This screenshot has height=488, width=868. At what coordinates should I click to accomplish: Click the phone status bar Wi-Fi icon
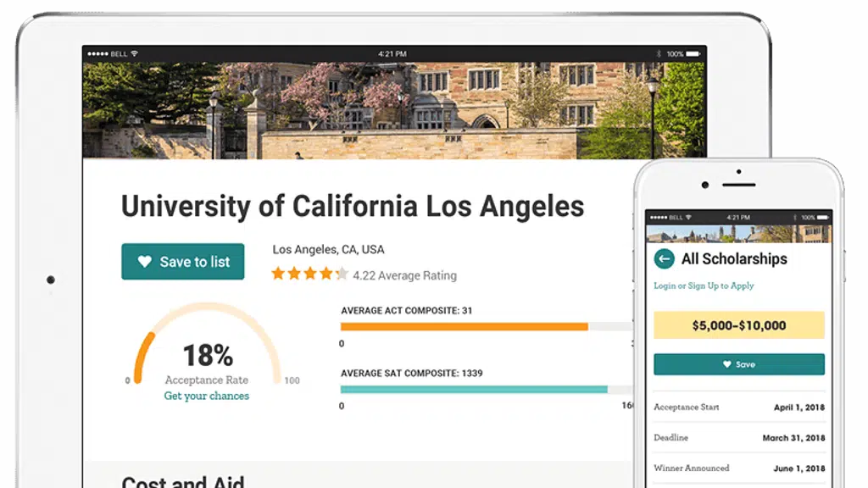688,218
